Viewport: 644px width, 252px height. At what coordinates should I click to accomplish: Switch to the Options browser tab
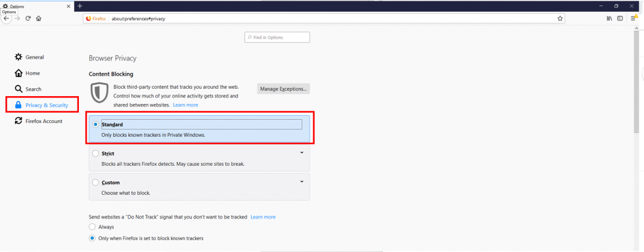(37, 6)
